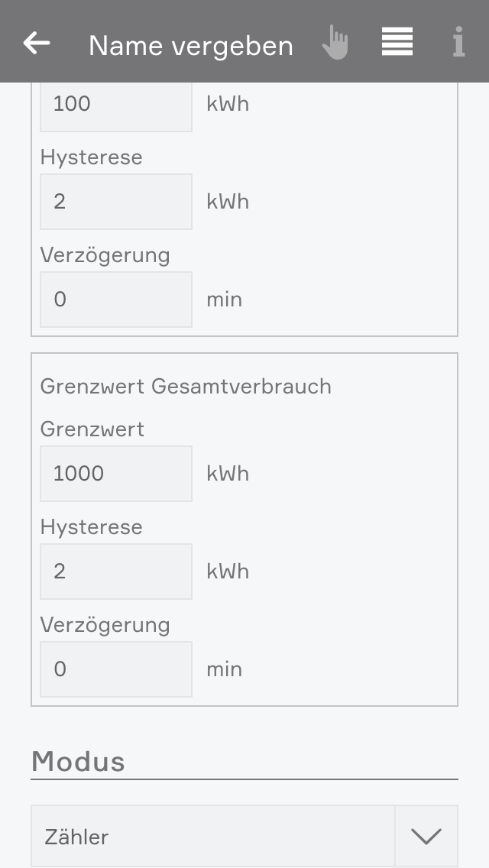Edit Verzögerung field in the upper section
Screen dimensions: 489x868
(115, 300)
